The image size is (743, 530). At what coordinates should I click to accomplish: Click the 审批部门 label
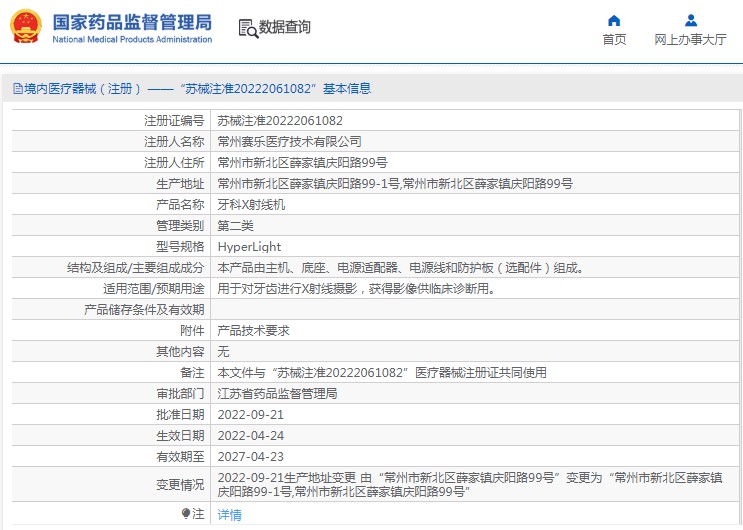[180, 393]
